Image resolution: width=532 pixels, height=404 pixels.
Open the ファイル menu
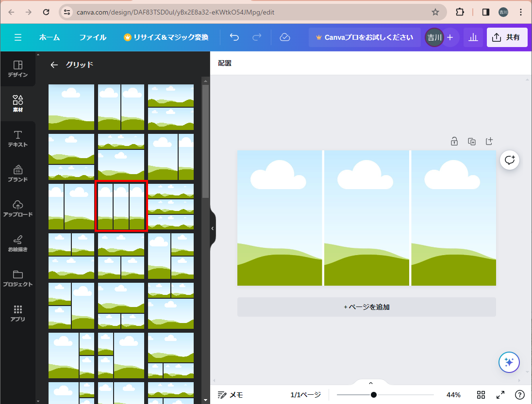tap(93, 37)
